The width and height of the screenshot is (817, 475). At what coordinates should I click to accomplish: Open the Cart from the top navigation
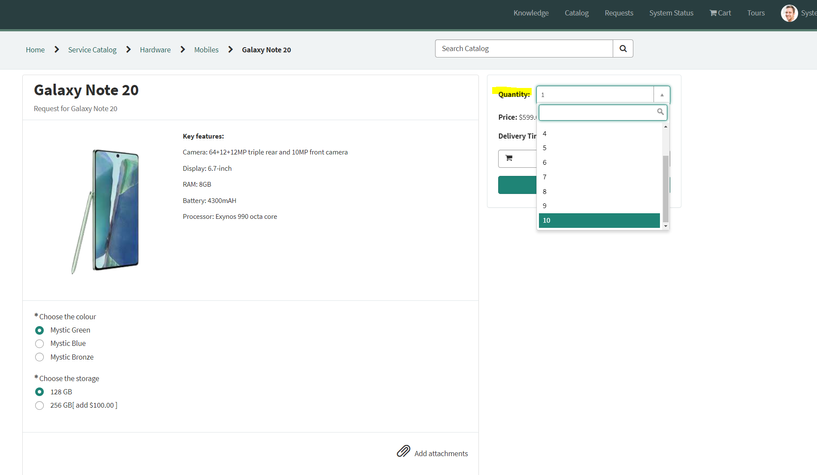pyautogui.click(x=720, y=13)
